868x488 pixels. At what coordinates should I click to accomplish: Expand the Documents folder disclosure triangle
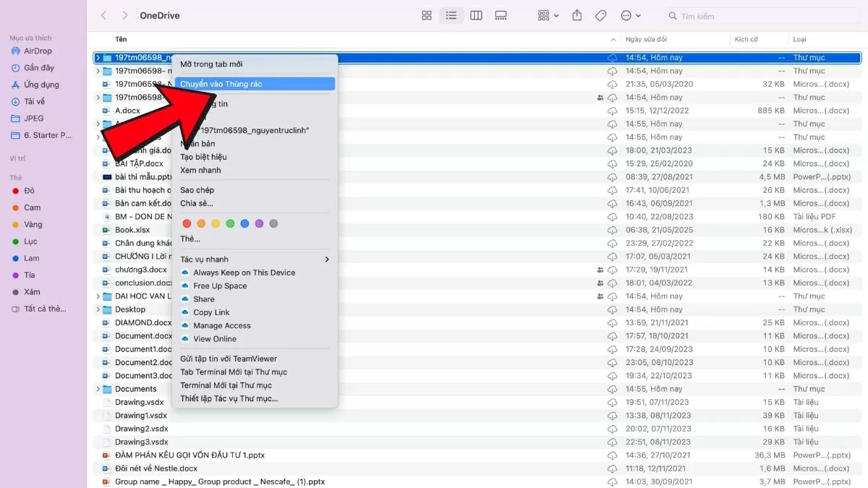click(98, 389)
